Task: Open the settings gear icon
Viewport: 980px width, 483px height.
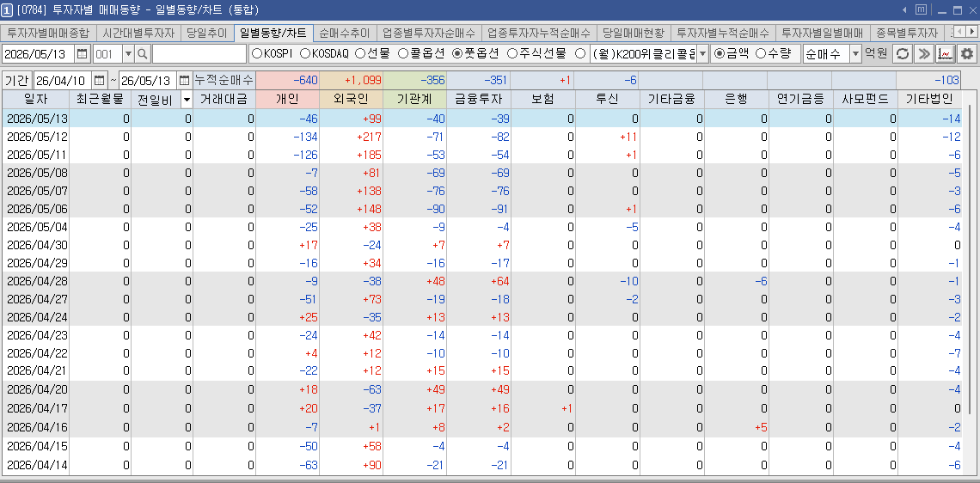Action: point(967,54)
